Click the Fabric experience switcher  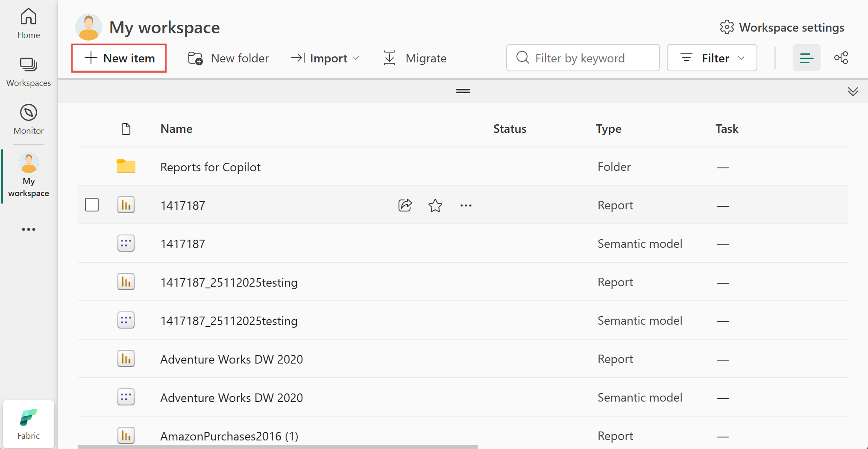click(x=29, y=424)
